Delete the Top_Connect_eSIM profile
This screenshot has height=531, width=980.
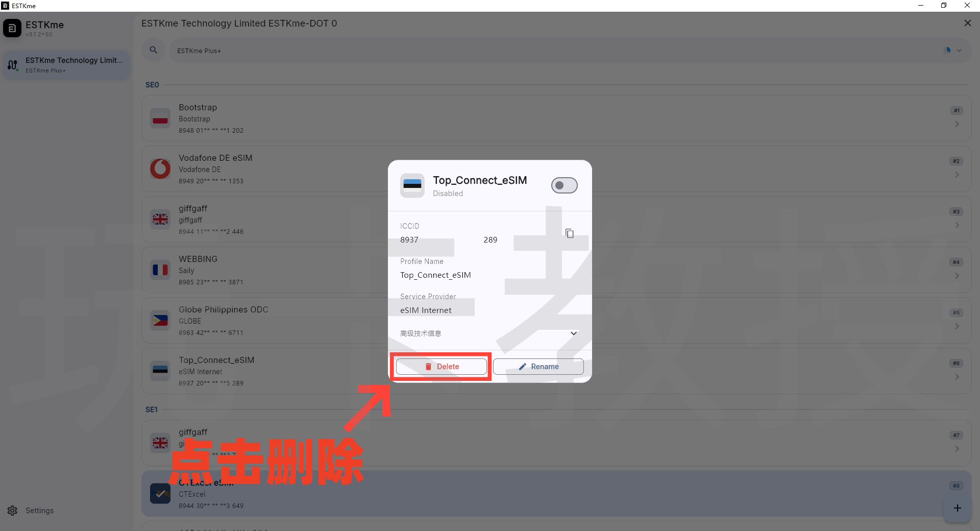[442, 367]
